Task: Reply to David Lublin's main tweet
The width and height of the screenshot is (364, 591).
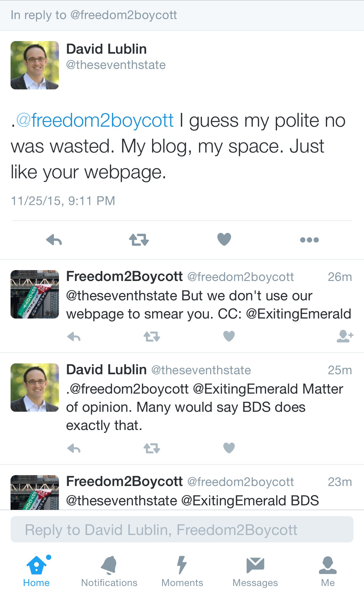Action: [54, 240]
